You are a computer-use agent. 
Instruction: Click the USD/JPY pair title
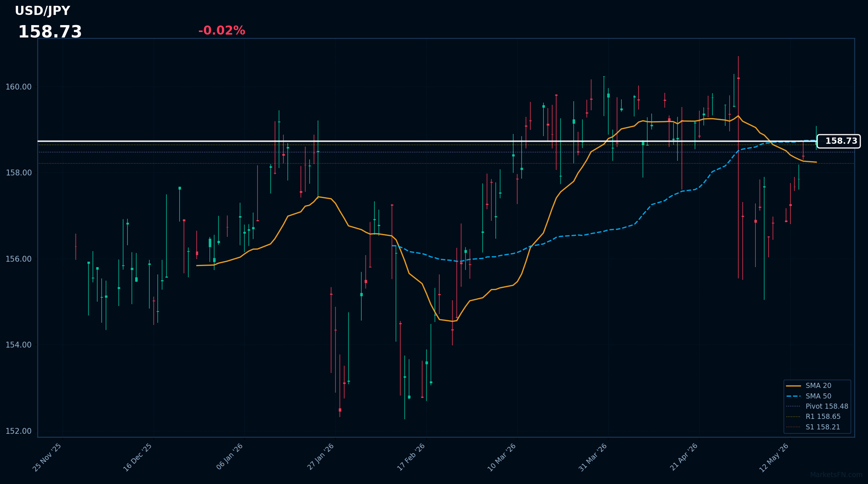point(42,11)
